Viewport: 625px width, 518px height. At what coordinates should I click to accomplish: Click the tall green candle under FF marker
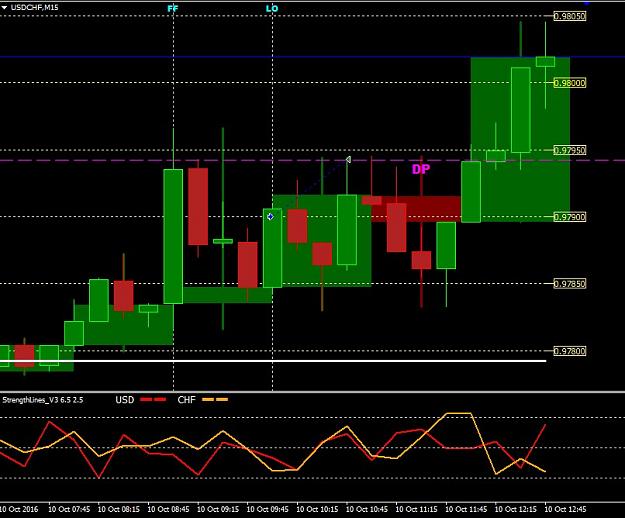click(x=173, y=236)
